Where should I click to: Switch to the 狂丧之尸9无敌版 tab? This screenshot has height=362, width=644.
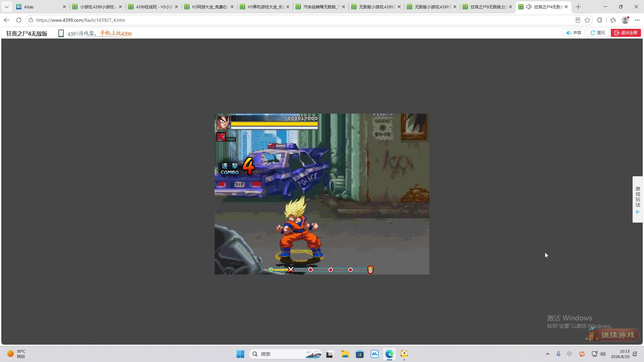[487, 7]
